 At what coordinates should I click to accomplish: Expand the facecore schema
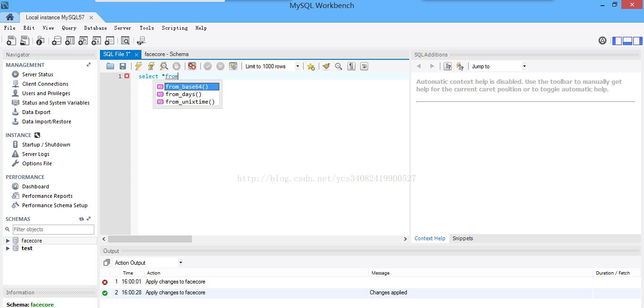(8, 241)
